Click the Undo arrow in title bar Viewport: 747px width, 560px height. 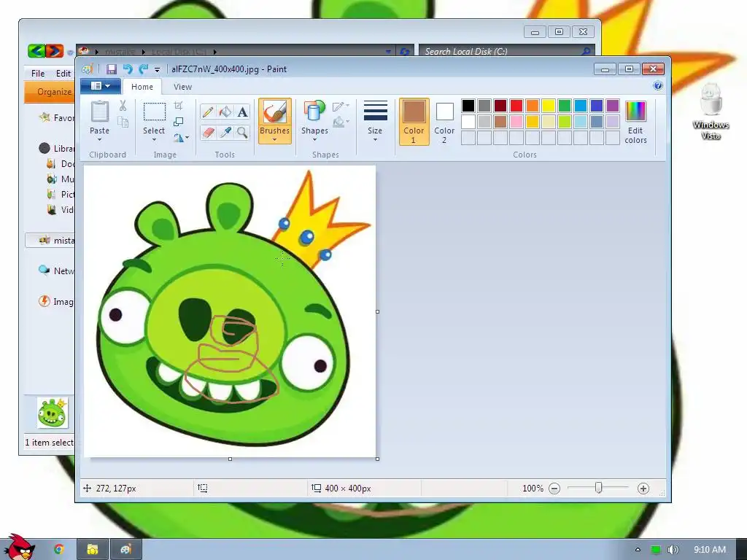[x=128, y=69]
